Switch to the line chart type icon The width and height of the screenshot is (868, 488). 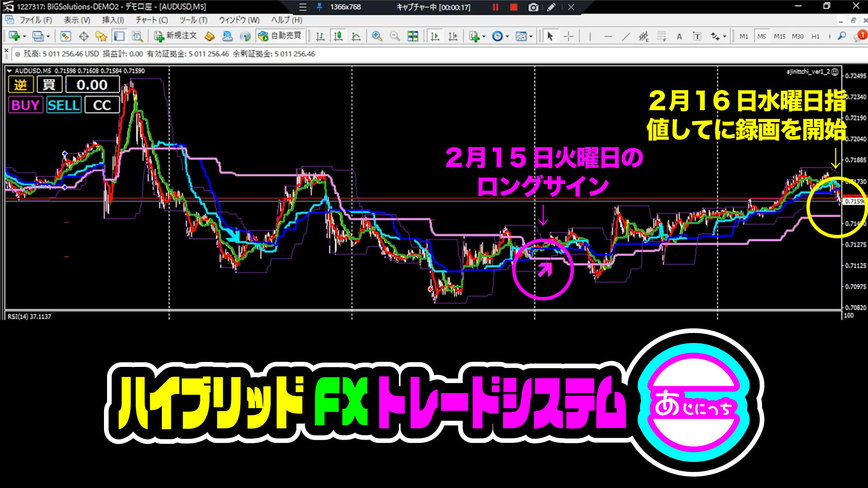point(356,36)
